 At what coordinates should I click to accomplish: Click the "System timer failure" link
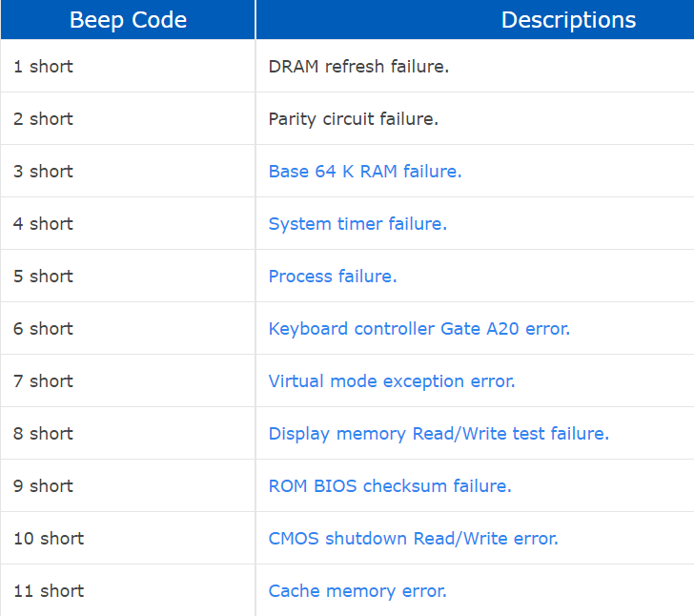(x=357, y=224)
